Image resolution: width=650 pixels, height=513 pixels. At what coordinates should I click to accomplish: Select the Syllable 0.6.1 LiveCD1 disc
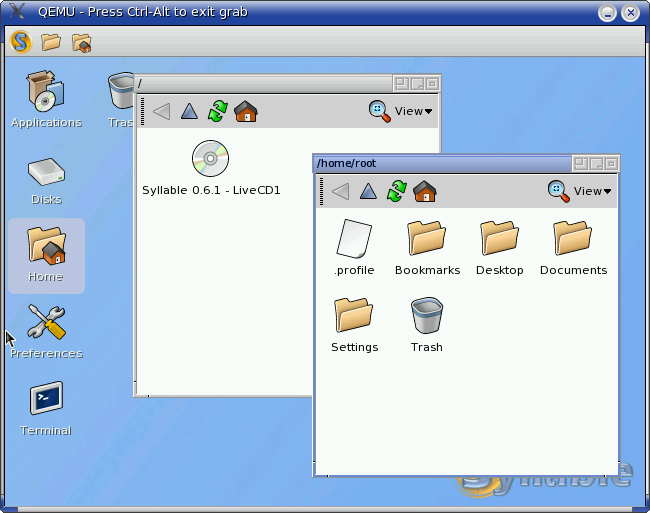pyautogui.click(x=210, y=159)
